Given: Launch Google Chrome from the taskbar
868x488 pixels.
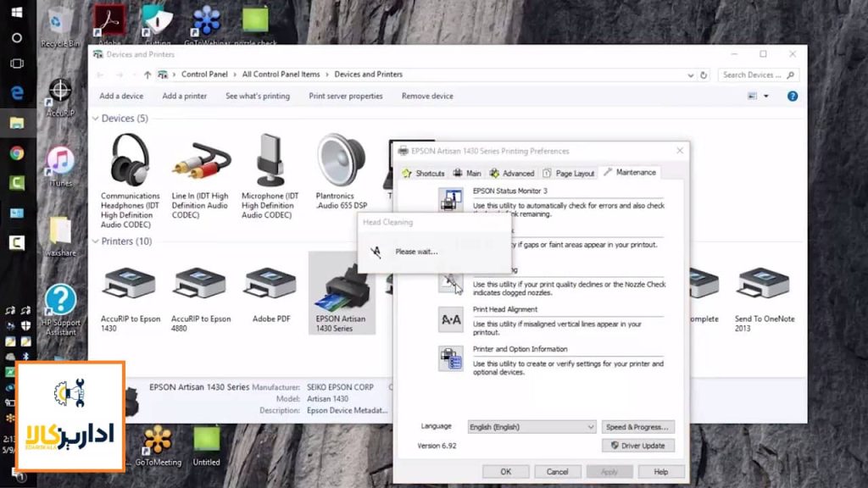Looking at the screenshot, I should [17, 152].
